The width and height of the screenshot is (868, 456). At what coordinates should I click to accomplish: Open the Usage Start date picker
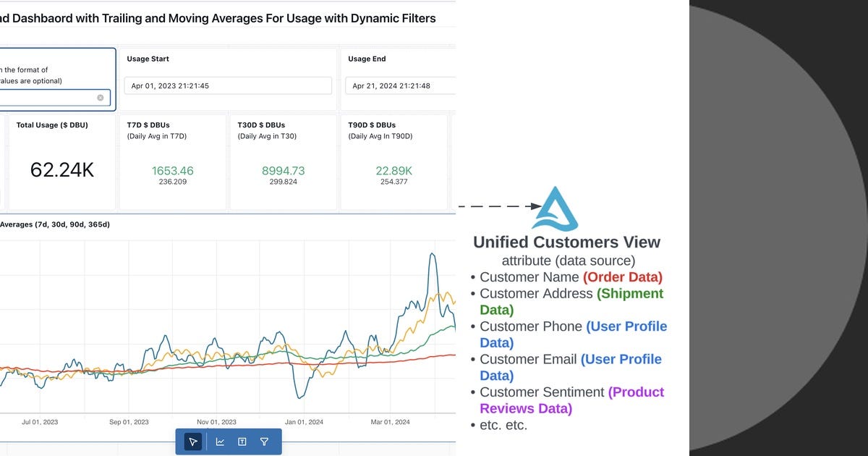click(x=226, y=85)
